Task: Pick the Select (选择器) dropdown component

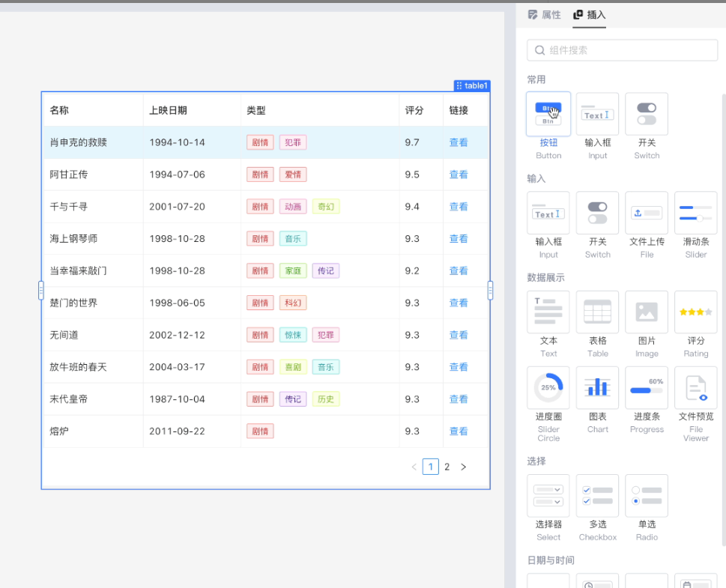Action: pyautogui.click(x=548, y=495)
